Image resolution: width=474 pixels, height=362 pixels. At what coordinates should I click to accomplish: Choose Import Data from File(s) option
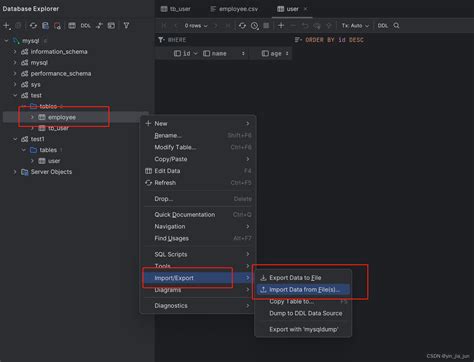303,290
